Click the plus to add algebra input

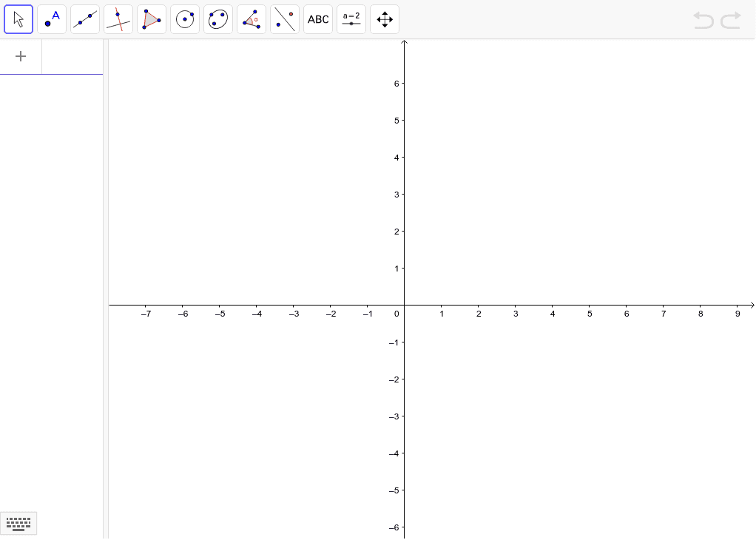(21, 55)
